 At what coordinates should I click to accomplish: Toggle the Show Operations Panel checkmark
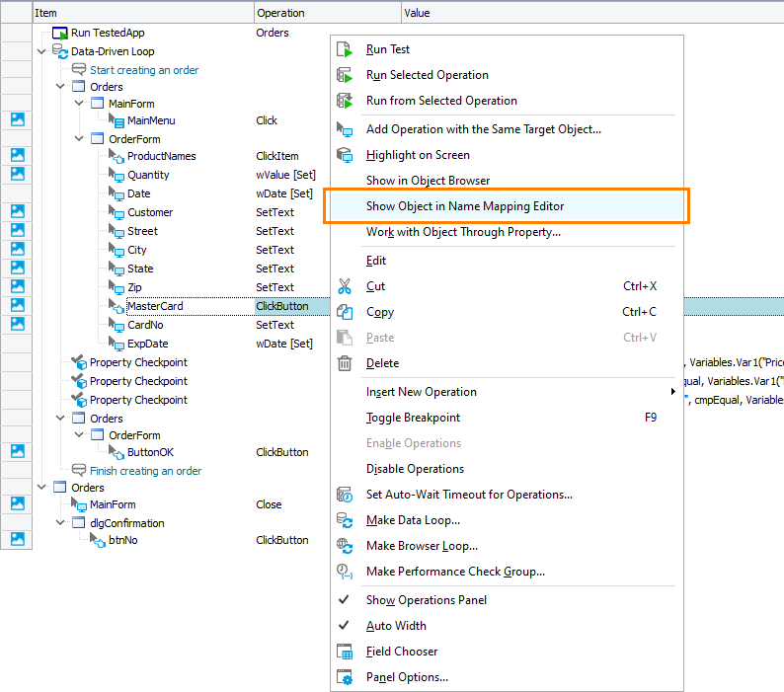click(345, 600)
